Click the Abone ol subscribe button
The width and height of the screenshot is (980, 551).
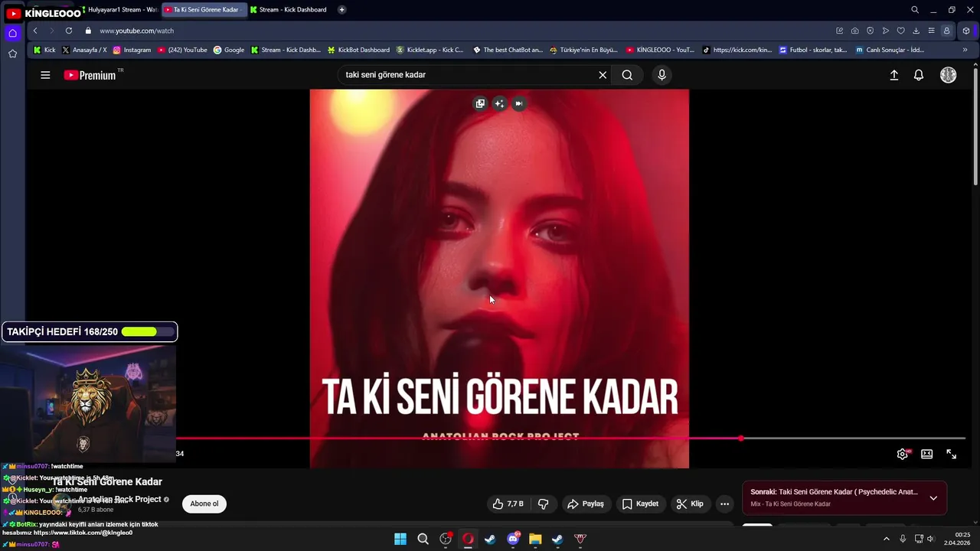tap(204, 504)
